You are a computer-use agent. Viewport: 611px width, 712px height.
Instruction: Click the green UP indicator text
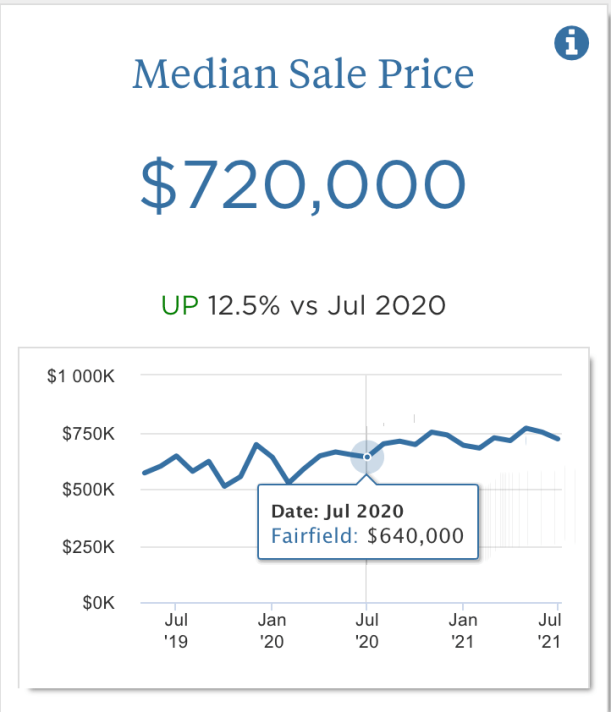click(180, 305)
